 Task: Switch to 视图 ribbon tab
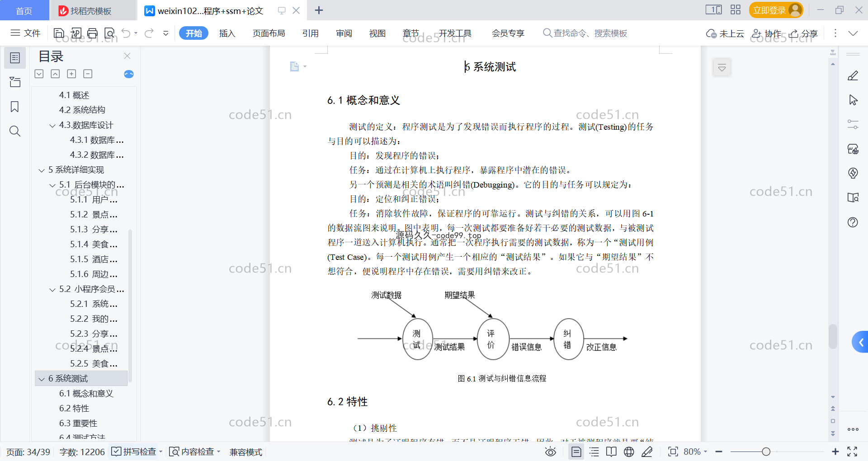pyautogui.click(x=377, y=33)
